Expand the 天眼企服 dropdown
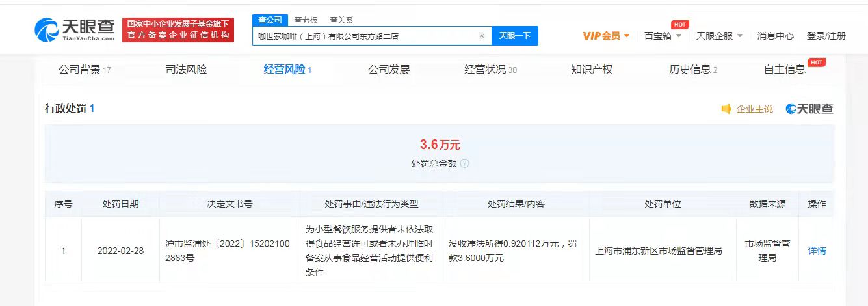868x306 pixels. [719, 36]
